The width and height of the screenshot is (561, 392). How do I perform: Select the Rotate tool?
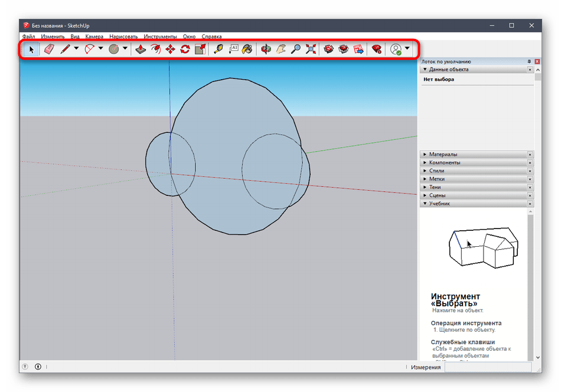point(185,49)
